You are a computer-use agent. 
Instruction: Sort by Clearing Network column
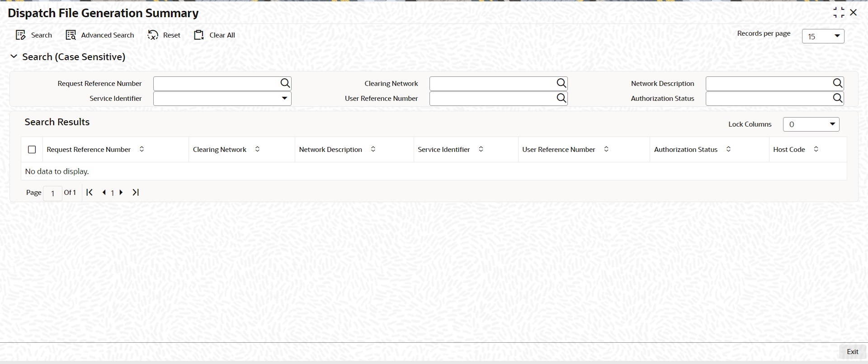(x=257, y=149)
